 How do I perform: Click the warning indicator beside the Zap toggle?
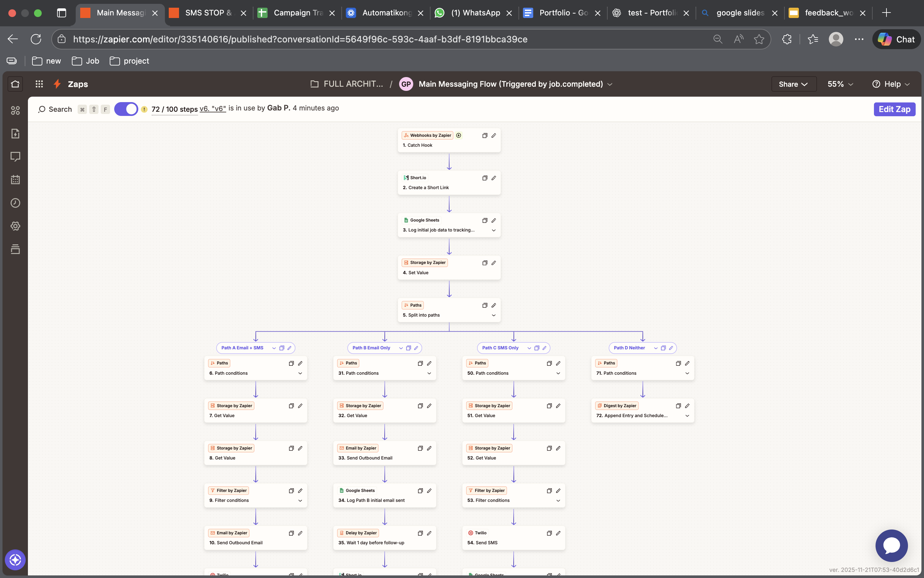pyautogui.click(x=144, y=109)
